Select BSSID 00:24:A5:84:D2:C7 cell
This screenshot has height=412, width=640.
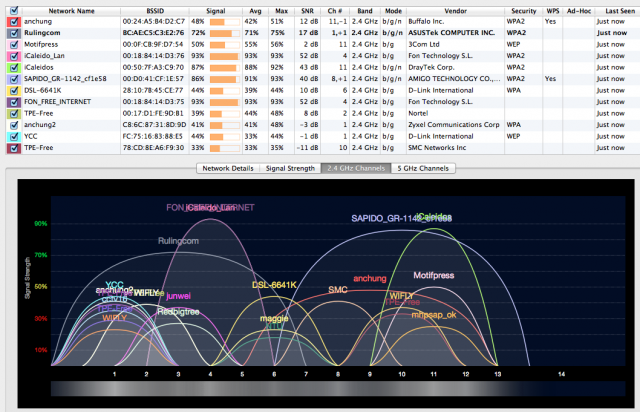coord(153,21)
